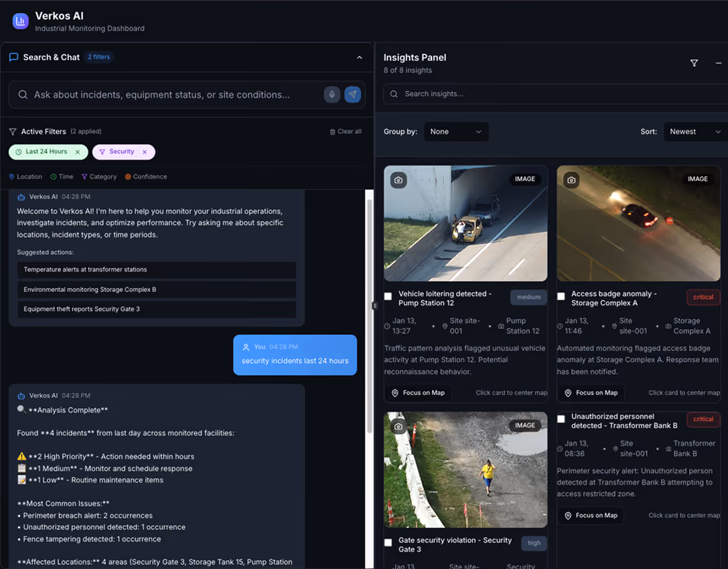Select suggestion Temperature alerts at transformer stations
The height and width of the screenshot is (569, 728).
pos(156,270)
